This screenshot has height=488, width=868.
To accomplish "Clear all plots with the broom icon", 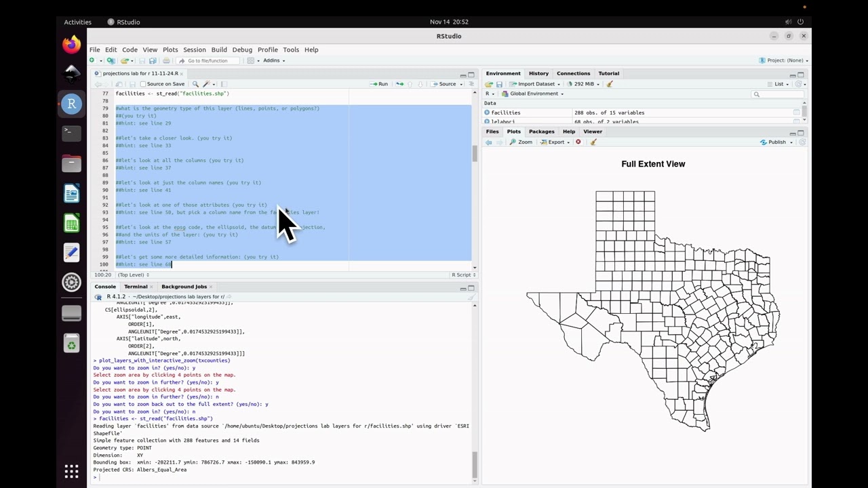I will coord(593,142).
